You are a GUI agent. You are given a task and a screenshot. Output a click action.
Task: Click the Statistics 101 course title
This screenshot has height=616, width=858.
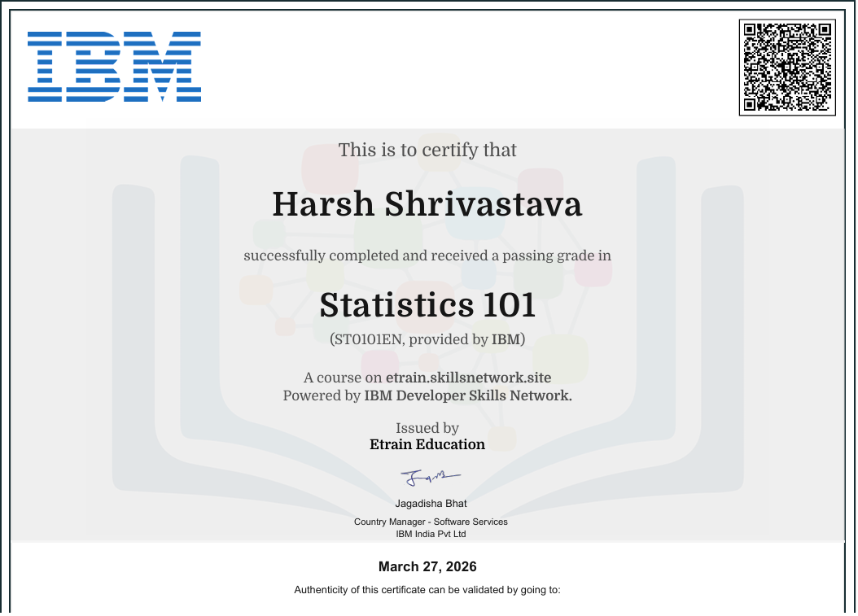click(427, 307)
